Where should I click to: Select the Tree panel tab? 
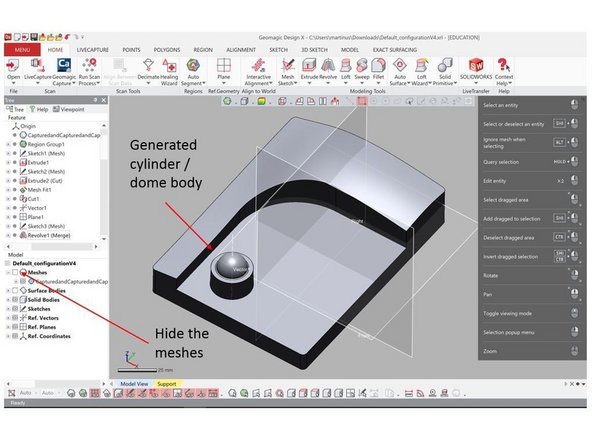tap(15, 109)
